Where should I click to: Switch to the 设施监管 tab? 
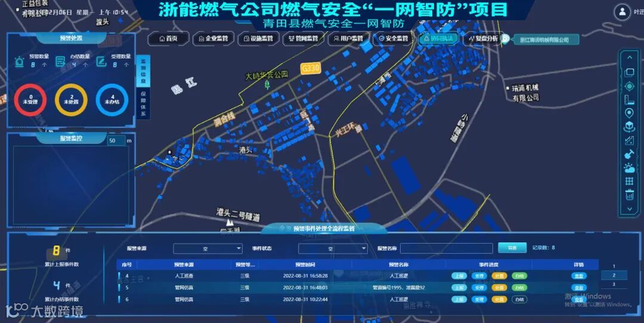[258, 39]
